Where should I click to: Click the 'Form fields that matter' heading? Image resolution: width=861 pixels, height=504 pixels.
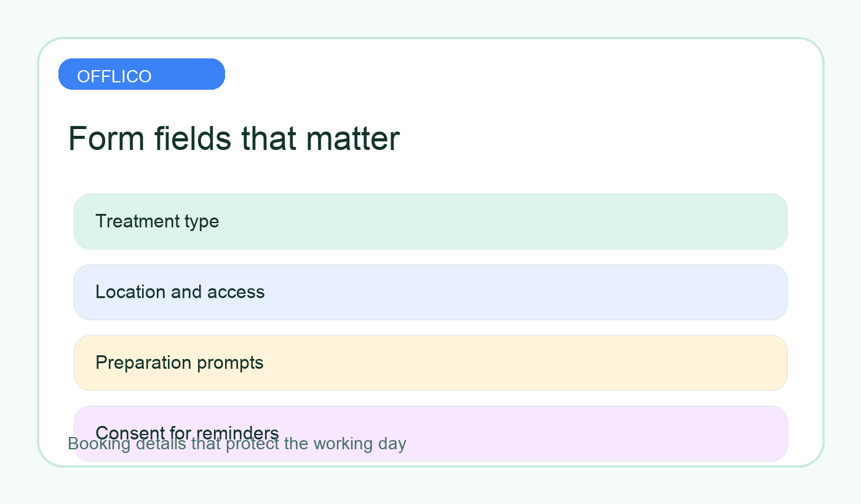(234, 138)
